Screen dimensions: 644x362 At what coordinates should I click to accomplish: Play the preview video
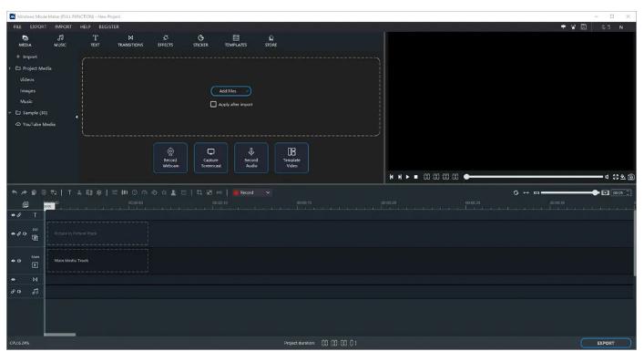tap(407, 177)
